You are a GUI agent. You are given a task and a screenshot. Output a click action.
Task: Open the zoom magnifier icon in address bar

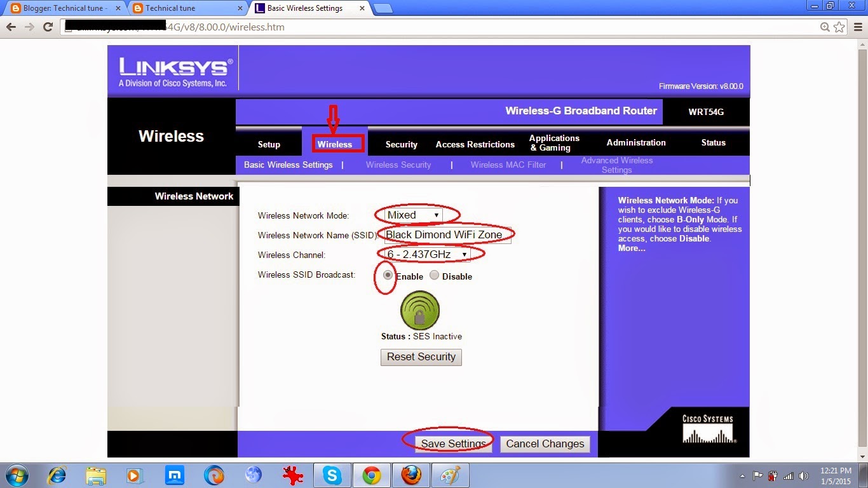(825, 27)
